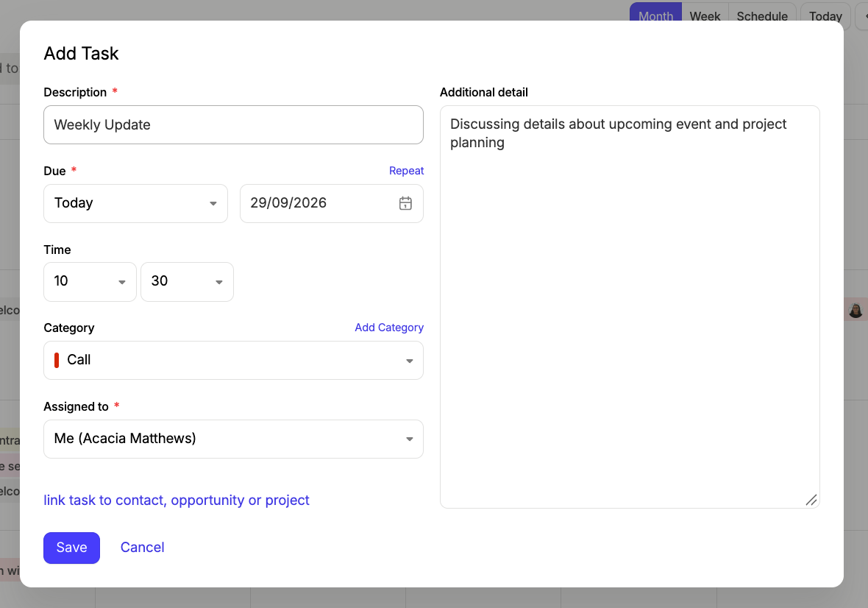Viewport: 868px width, 608px height.
Task: Open the Assigned to dropdown
Action: [x=234, y=439]
